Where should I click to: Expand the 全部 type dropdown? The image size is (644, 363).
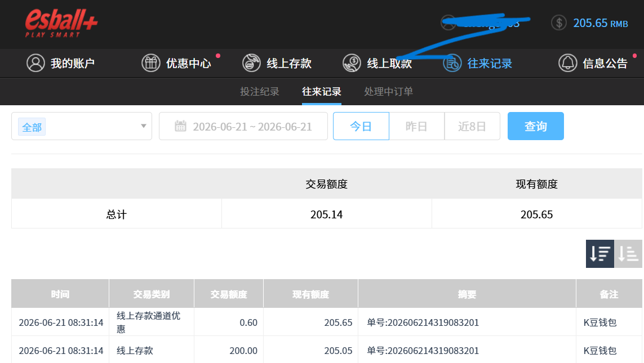click(82, 126)
